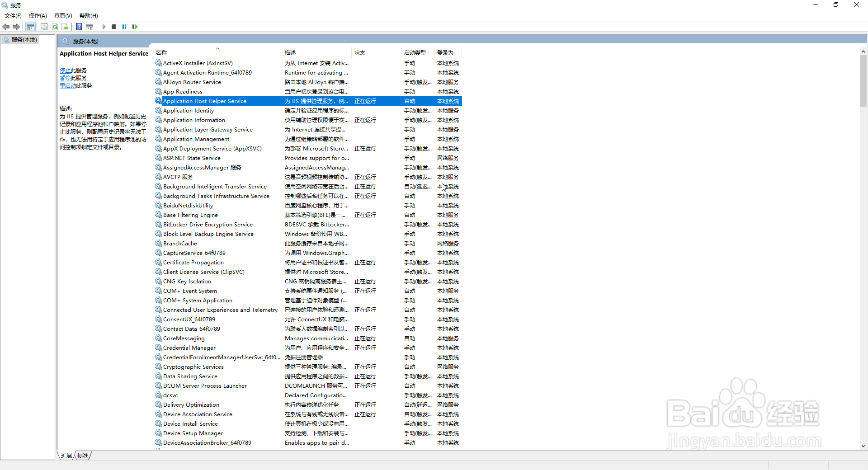Click the gear icon beside App Readiness
This screenshot has width=868, height=470.
(x=159, y=92)
